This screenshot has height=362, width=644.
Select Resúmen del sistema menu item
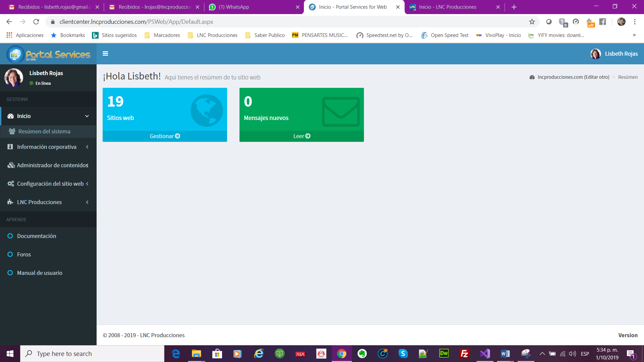click(44, 131)
